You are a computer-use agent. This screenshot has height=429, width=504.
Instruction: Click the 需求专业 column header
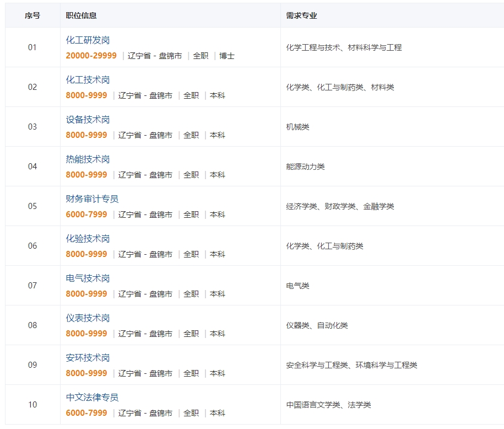click(x=301, y=15)
